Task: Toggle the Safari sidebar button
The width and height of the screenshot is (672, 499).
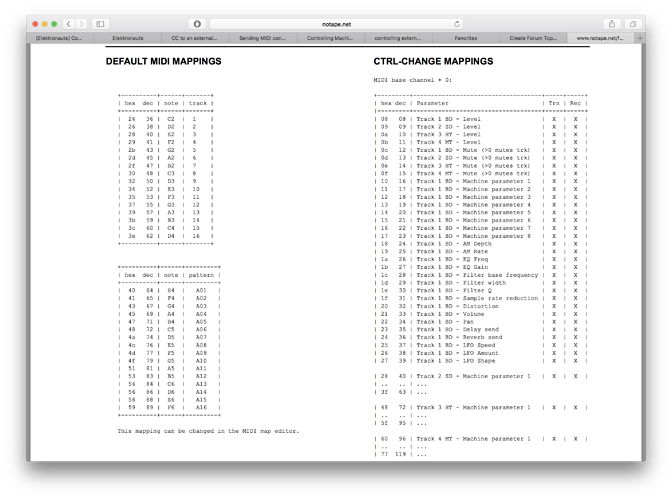Action: (100, 24)
